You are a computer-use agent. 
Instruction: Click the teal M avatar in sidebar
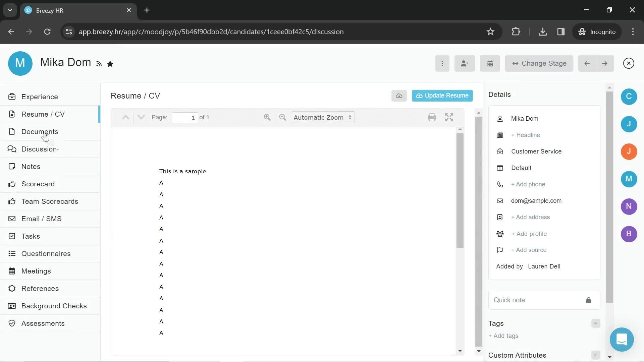(x=629, y=179)
